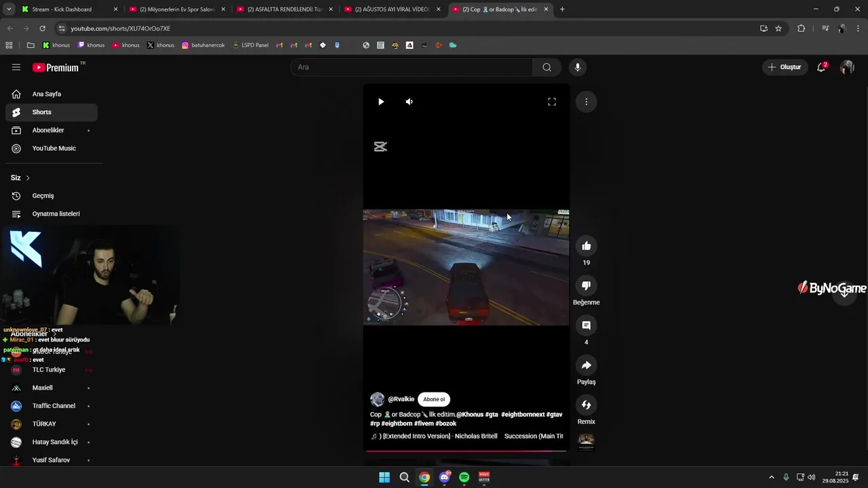Go to the next Short arrow

pyautogui.click(x=844, y=292)
